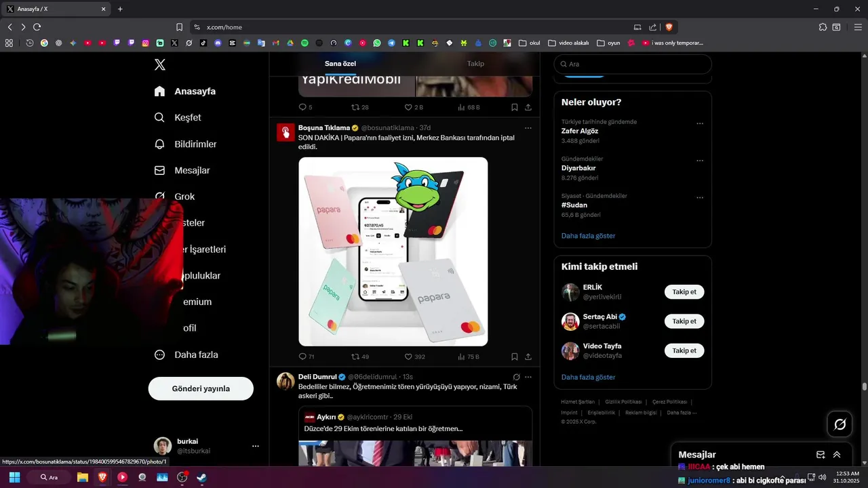Image resolution: width=868 pixels, height=488 pixels.
Task: Click Daha fazla göster under Kimi takip etmeli
Action: 589,377
